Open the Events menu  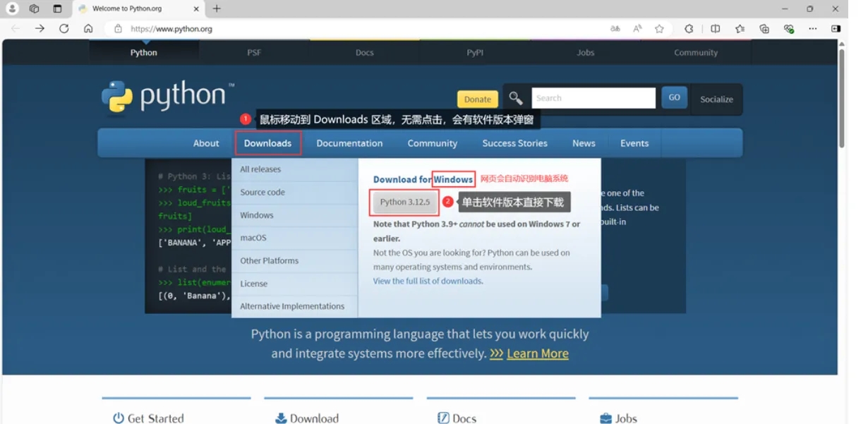(x=634, y=143)
